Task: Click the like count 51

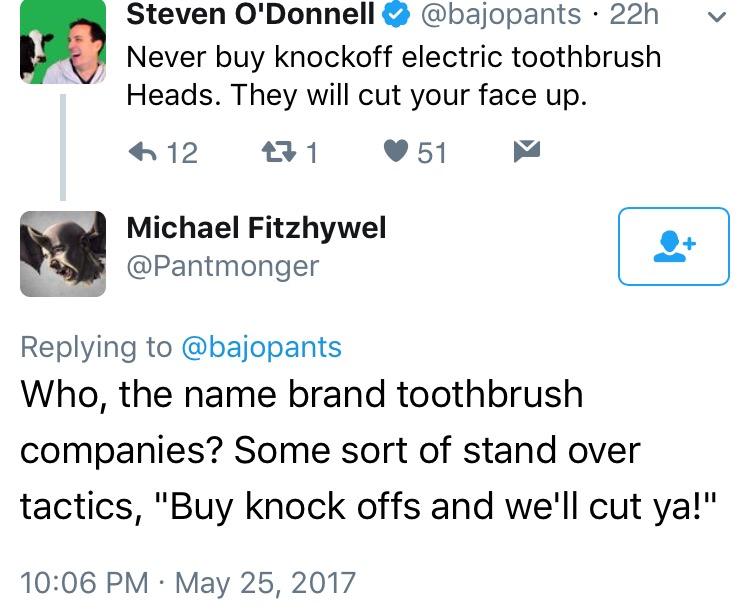Action: click(x=432, y=153)
